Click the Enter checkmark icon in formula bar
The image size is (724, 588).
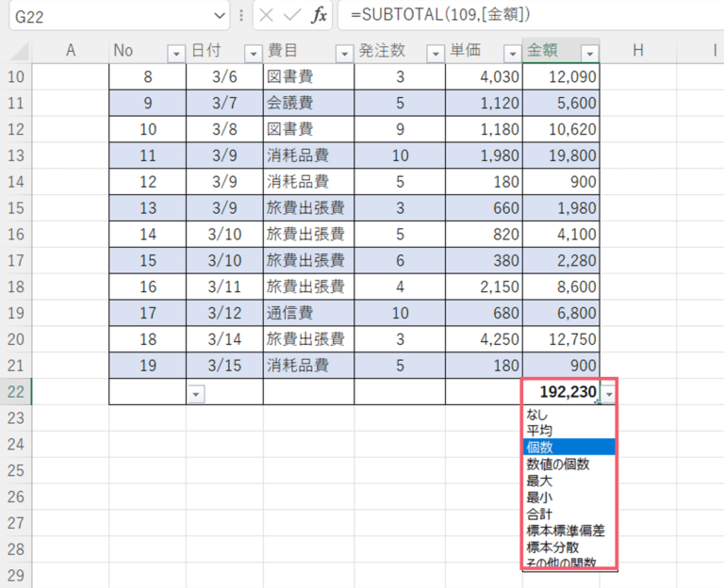pyautogui.click(x=293, y=15)
